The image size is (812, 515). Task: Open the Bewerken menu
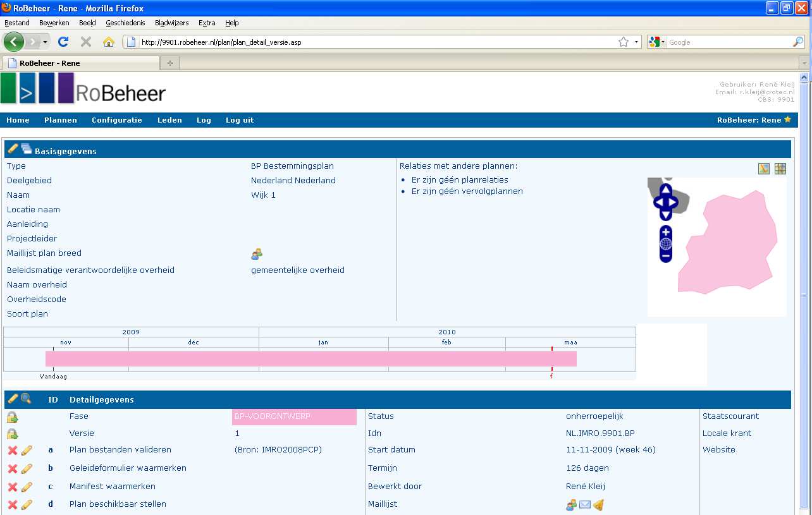54,23
